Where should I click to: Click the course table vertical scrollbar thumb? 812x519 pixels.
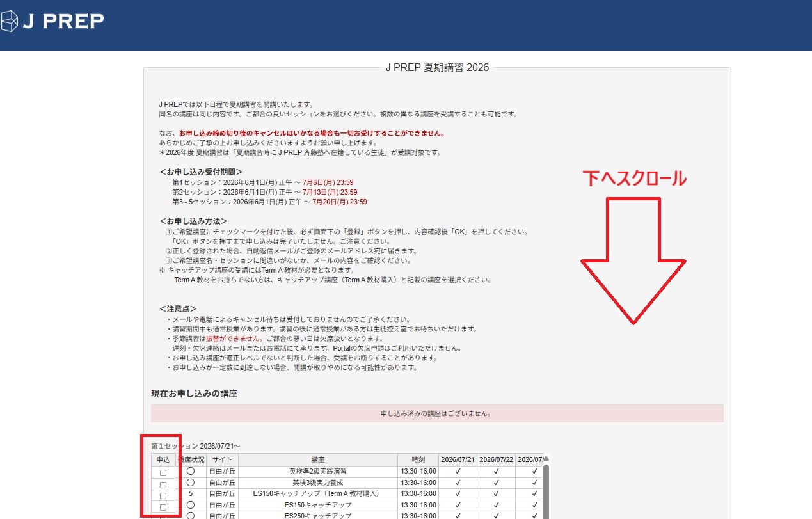[546, 491]
